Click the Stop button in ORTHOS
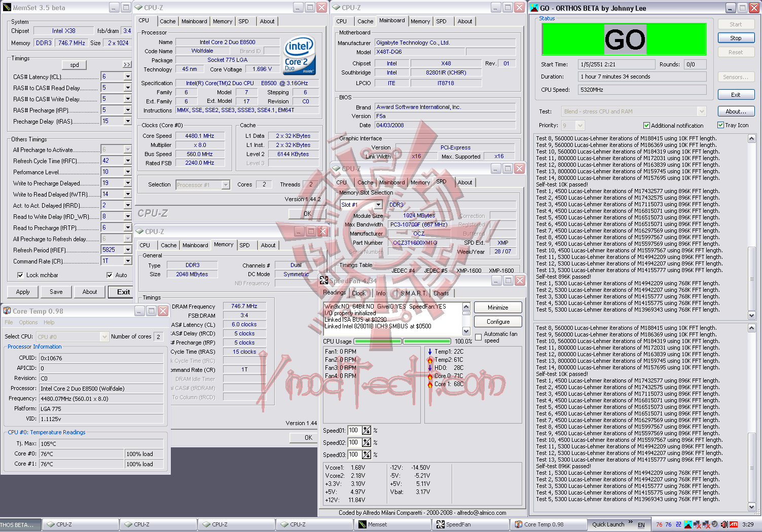The height and width of the screenshot is (532, 762). (x=736, y=38)
